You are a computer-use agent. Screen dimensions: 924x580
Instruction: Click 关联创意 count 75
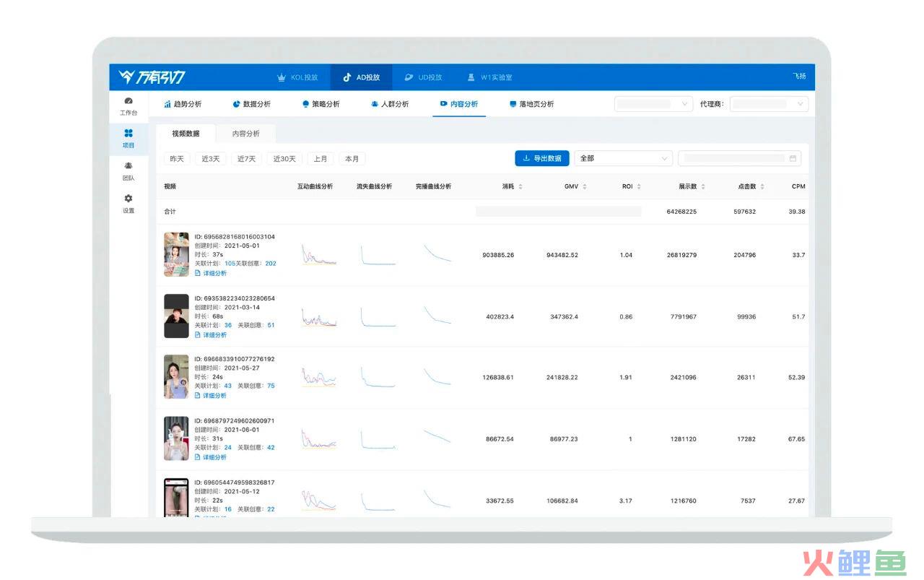[x=271, y=386]
